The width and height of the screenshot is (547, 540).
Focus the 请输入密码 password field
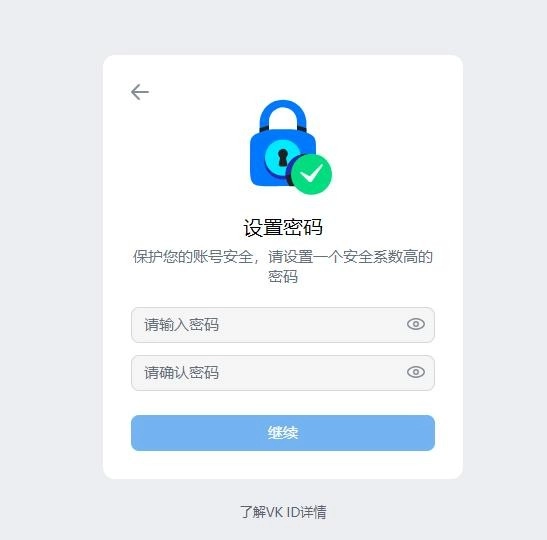283,325
